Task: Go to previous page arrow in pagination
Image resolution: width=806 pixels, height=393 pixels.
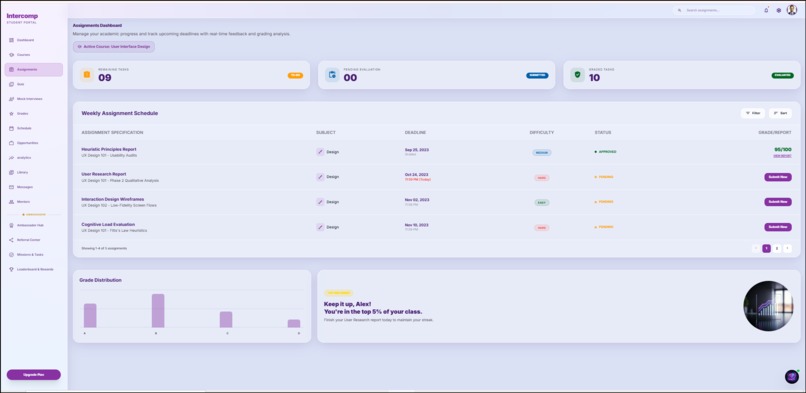Action: [x=756, y=249]
